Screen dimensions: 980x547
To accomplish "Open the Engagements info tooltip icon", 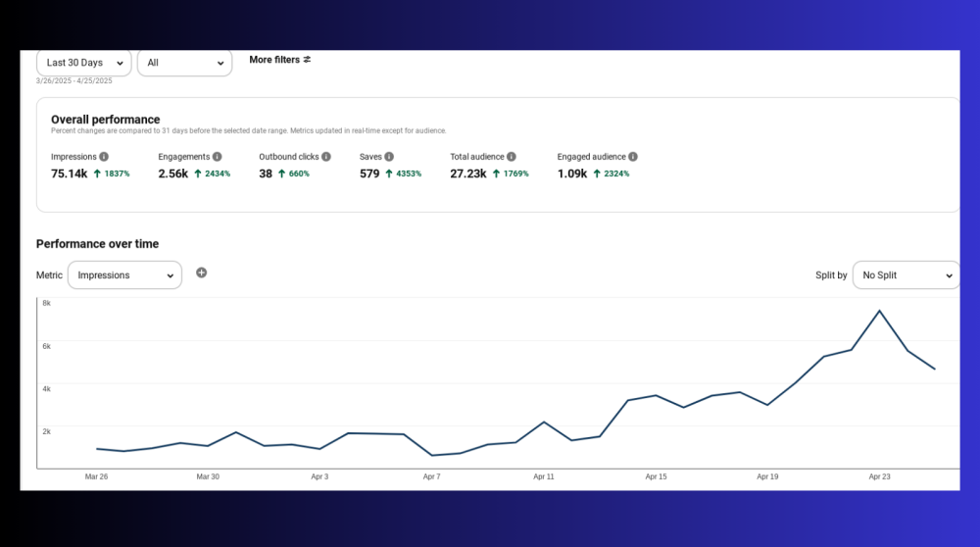I will click(218, 157).
